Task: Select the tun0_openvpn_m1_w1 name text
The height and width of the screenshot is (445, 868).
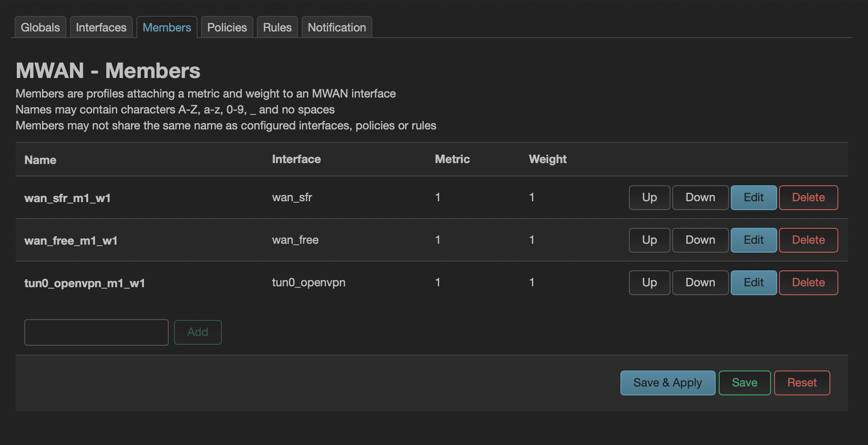Action: coord(85,283)
